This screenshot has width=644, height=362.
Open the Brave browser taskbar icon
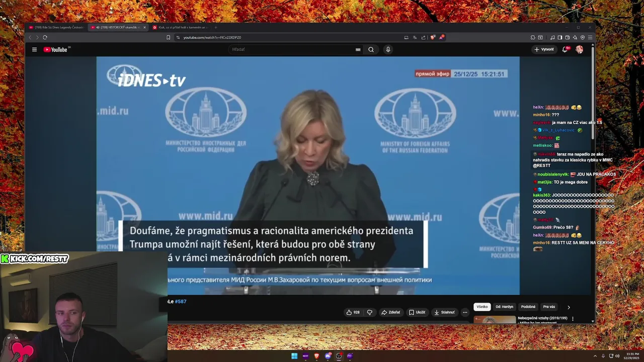tap(316, 356)
